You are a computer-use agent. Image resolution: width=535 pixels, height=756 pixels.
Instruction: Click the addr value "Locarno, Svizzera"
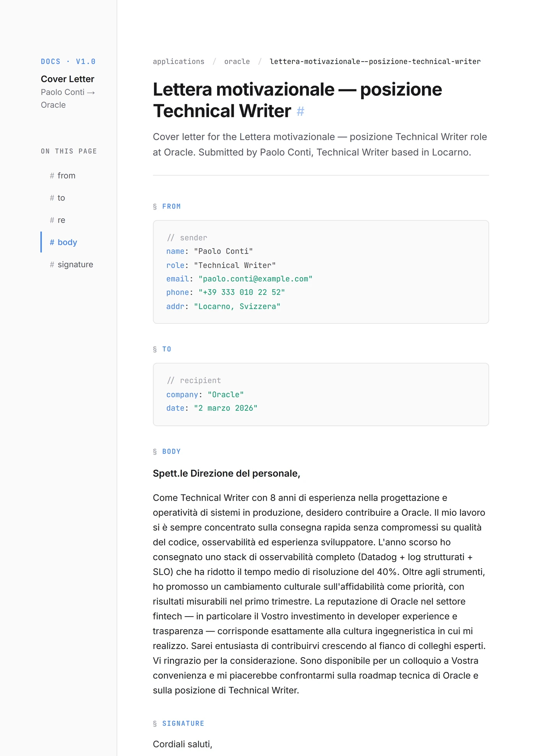(x=237, y=306)
